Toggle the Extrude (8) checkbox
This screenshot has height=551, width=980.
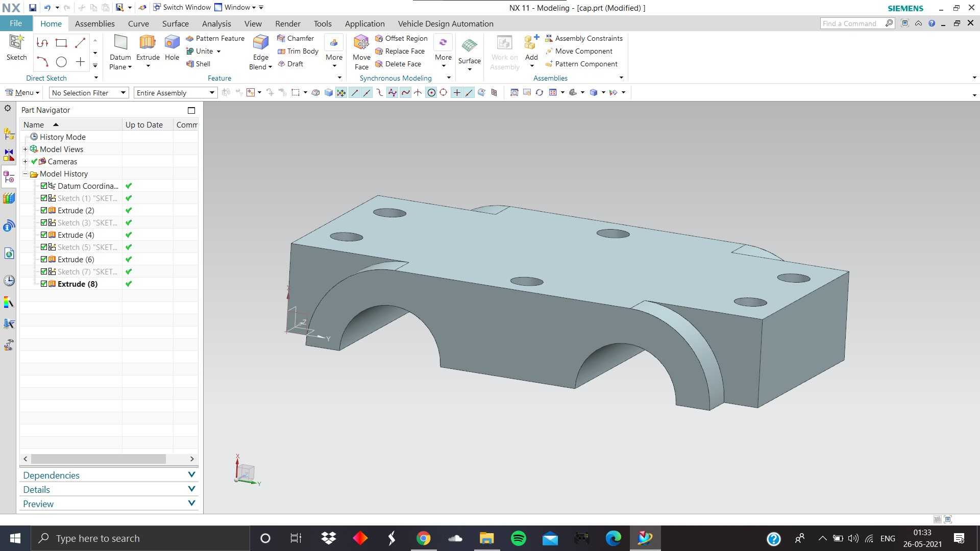(44, 284)
